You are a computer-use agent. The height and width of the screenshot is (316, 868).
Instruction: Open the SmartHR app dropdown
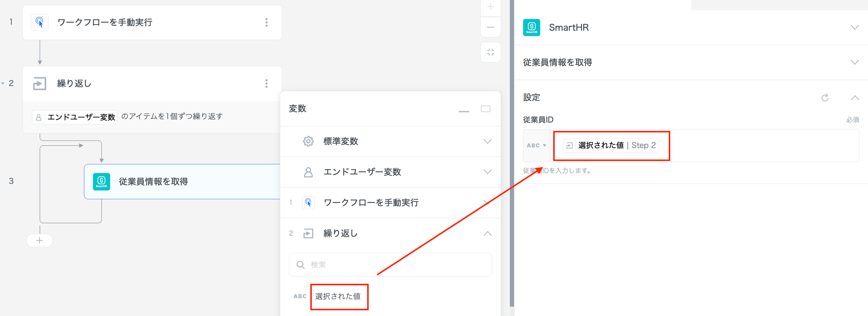(x=854, y=28)
